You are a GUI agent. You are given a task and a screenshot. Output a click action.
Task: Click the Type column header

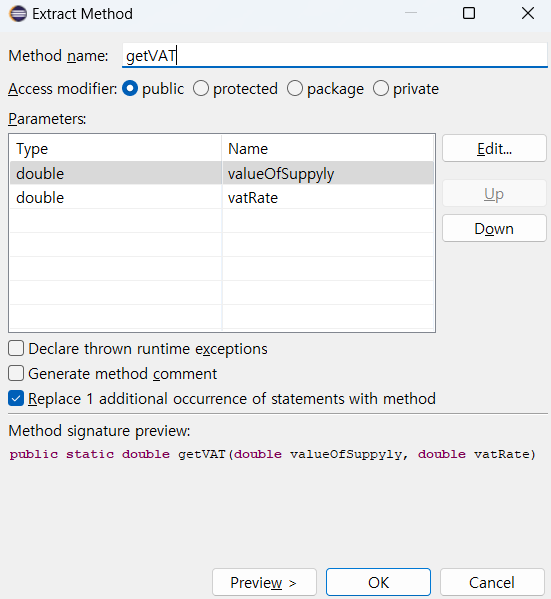pyautogui.click(x=116, y=149)
